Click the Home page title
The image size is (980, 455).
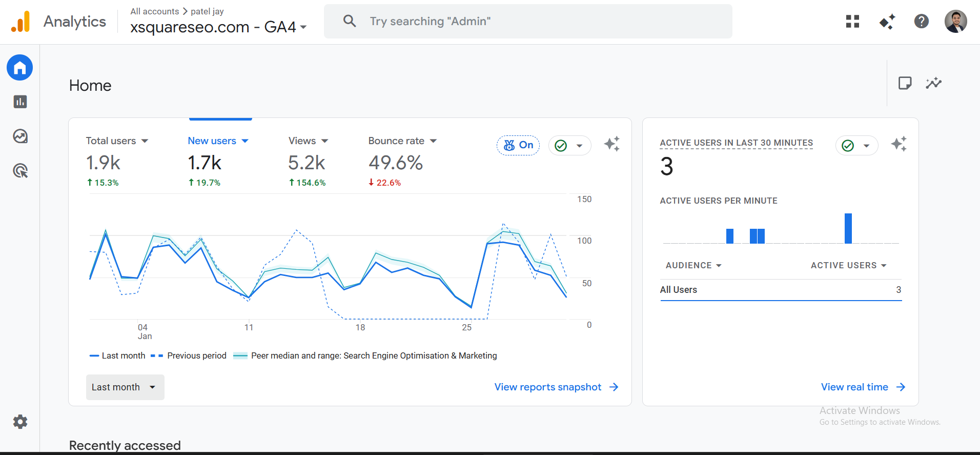click(90, 86)
